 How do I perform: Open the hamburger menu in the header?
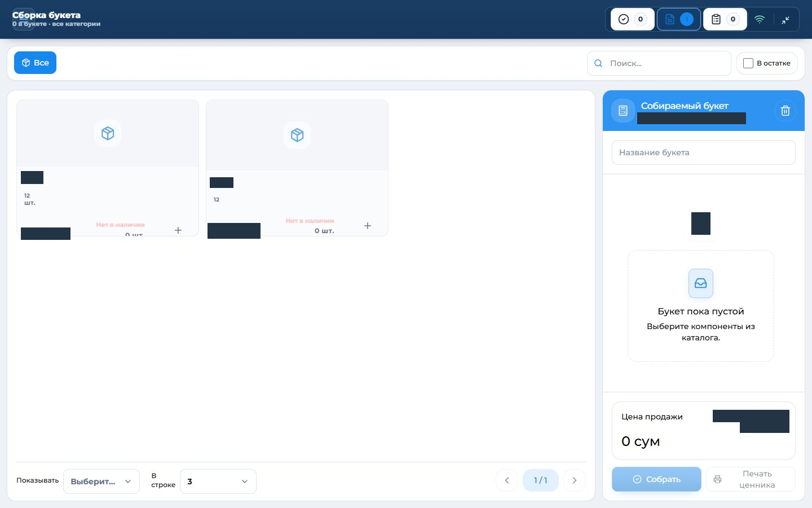tap(23, 19)
